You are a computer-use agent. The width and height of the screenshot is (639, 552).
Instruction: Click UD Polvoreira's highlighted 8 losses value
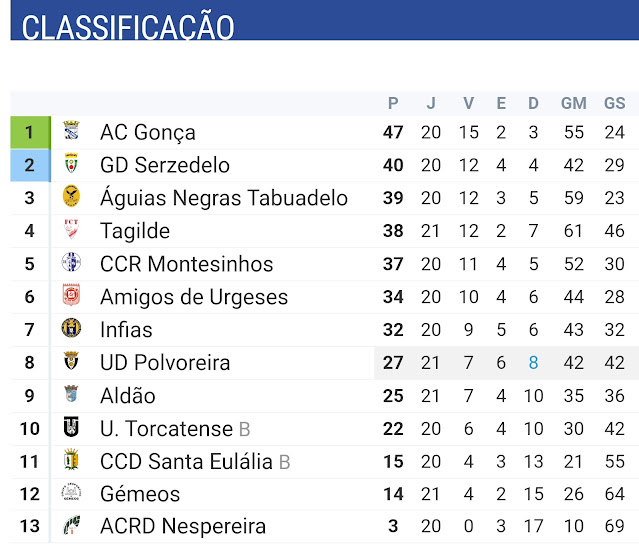(533, 363)
